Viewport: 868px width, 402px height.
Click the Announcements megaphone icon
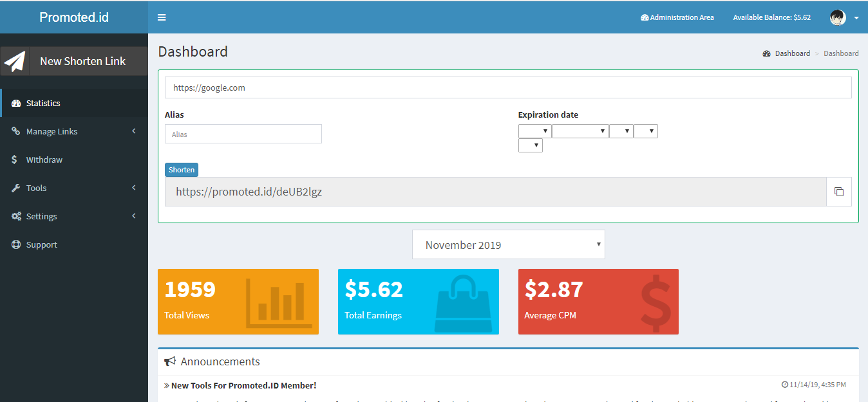170,361
